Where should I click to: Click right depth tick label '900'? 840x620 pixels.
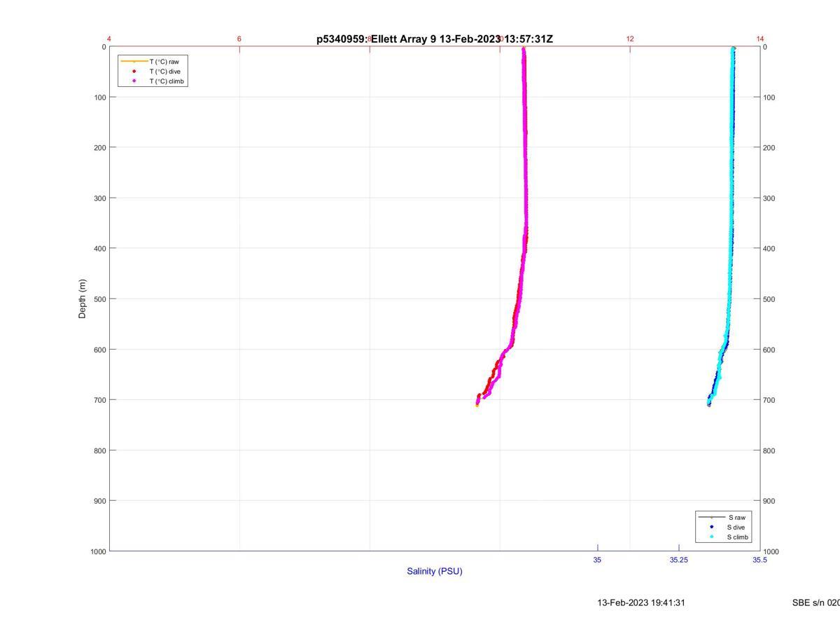tap(769, 501)
